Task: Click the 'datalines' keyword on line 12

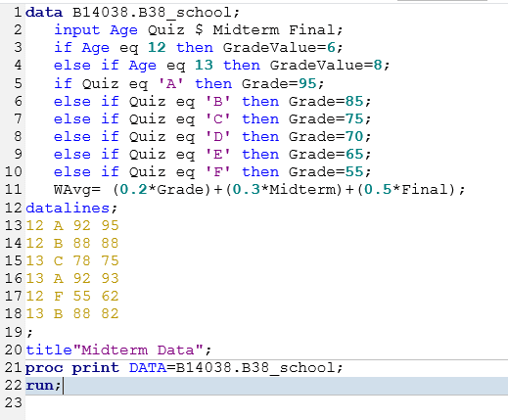Action: pos(68,208)
